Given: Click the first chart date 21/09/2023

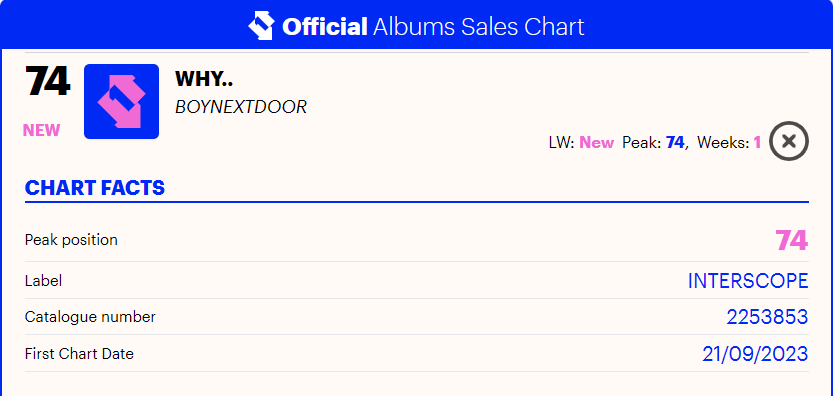Looking at the screenshot, I should click(x=755, y=353).
